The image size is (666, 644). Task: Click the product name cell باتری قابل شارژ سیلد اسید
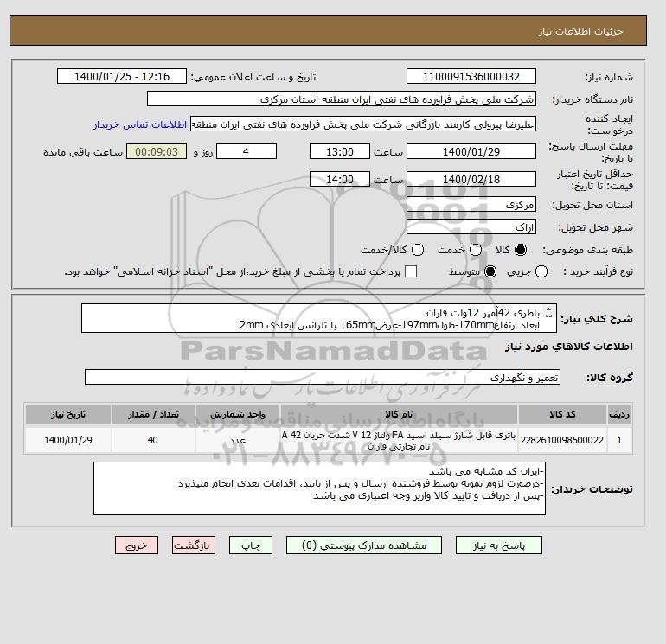(399, 440)
